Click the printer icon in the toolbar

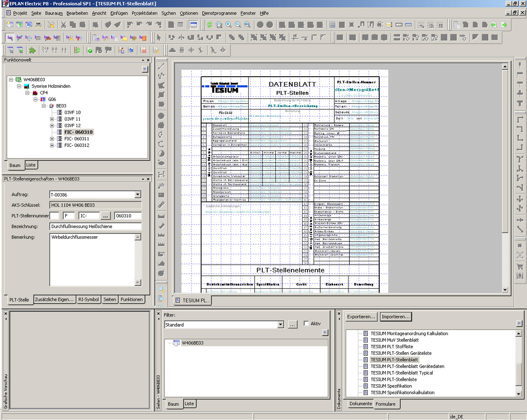(x=38, y=25)
